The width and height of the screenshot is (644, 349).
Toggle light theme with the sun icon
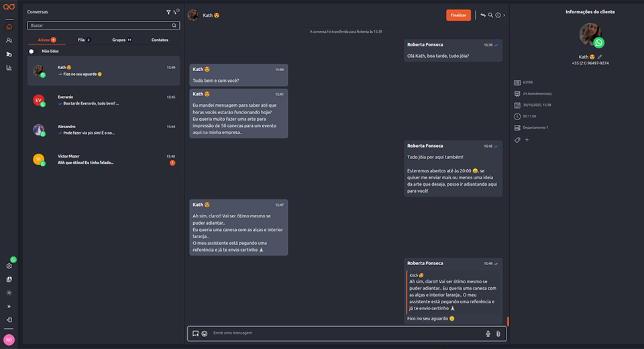click(9, 293)
